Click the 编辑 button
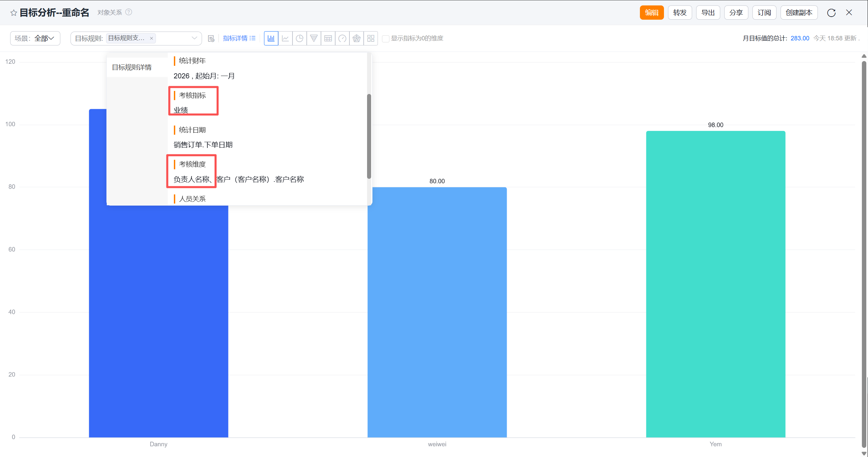This screenshot has height=457, width=868. [x=651, y=13]
